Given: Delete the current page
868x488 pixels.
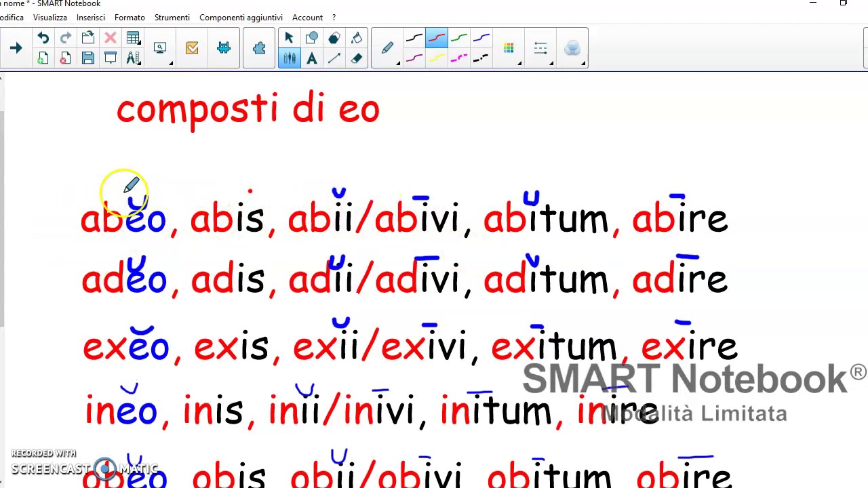Looking at the screenshot, I should coord(65,58).
